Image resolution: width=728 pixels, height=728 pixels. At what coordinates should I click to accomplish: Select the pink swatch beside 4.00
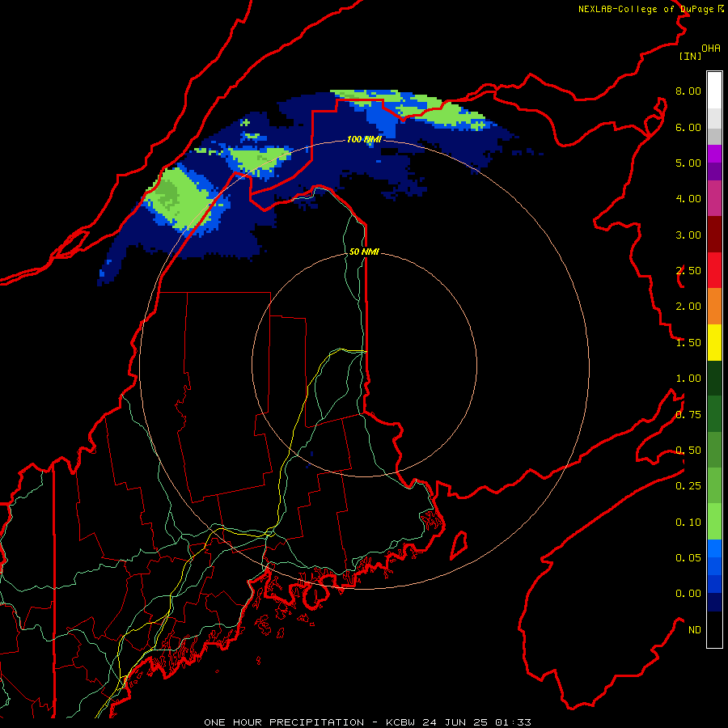(x=714, y=198)
